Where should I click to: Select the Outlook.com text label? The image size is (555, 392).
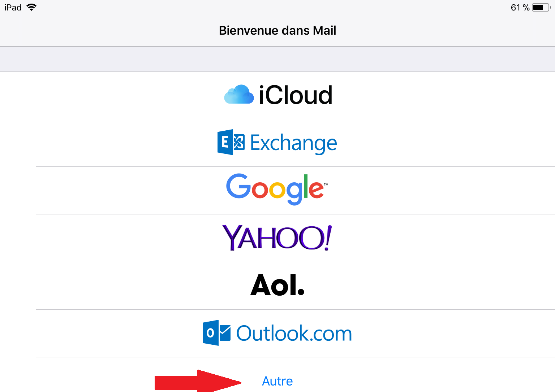[x=294, y=334]
